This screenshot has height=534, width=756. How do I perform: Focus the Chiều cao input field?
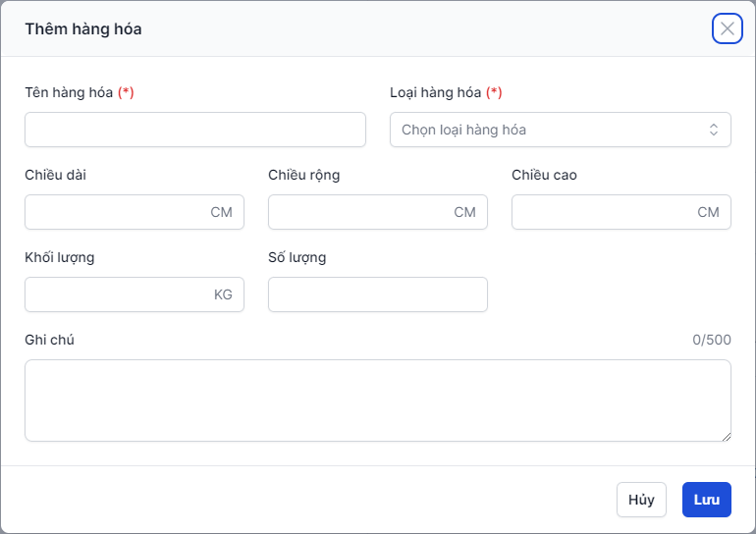(602, 212)
